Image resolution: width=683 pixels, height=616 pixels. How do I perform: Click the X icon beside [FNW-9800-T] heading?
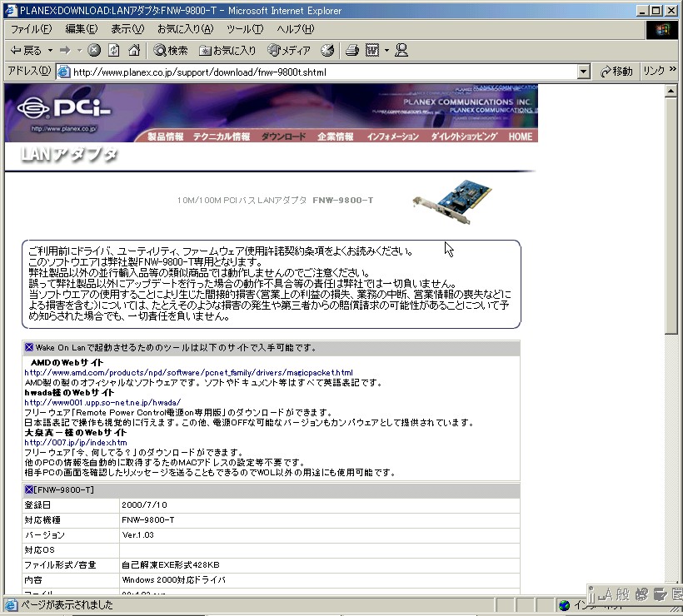[x=29, y=489]
